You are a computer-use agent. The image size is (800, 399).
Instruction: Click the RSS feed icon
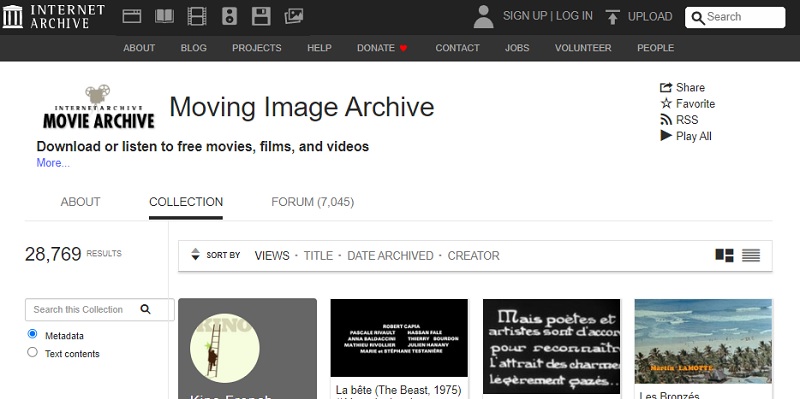coord(666,120)
